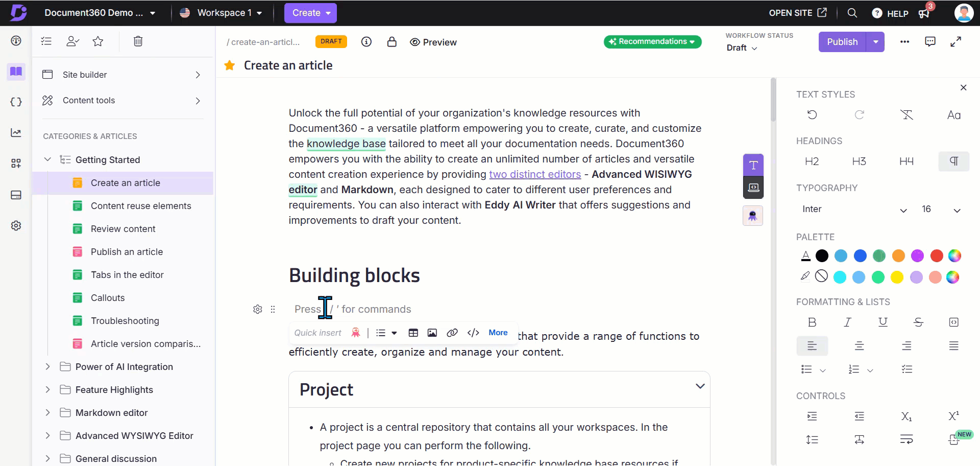Screen dimensions: 980x466
Task: Open the starred articles icon
Action: point(98,41)
